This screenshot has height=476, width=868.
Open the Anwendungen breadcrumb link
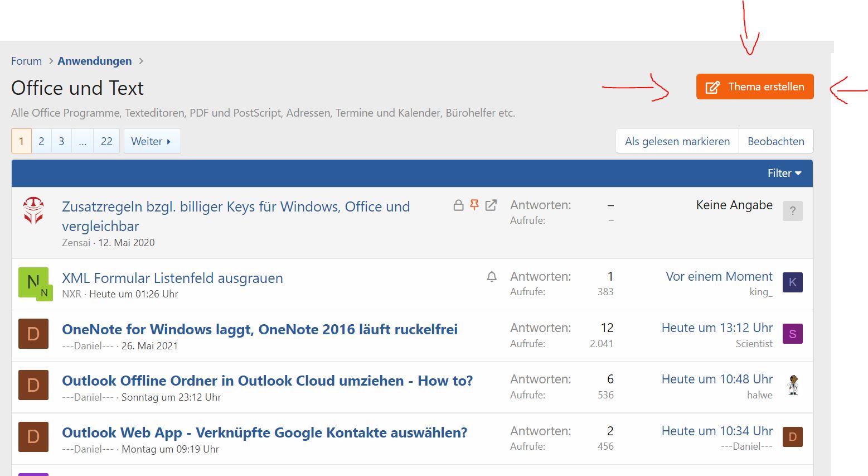click(x=95, y=61)
